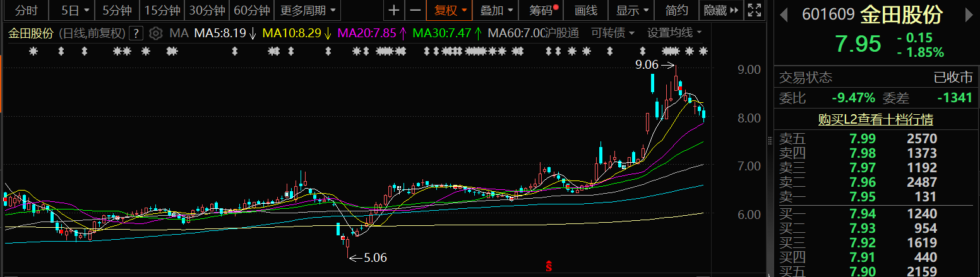Click the 画线 drawing tool button

click(x=586, y=10)
